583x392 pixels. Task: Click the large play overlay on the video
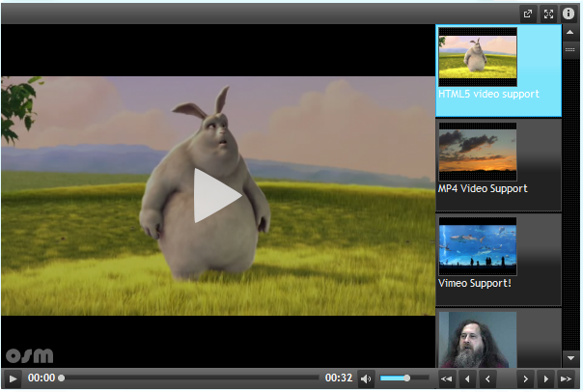(217, 196)
